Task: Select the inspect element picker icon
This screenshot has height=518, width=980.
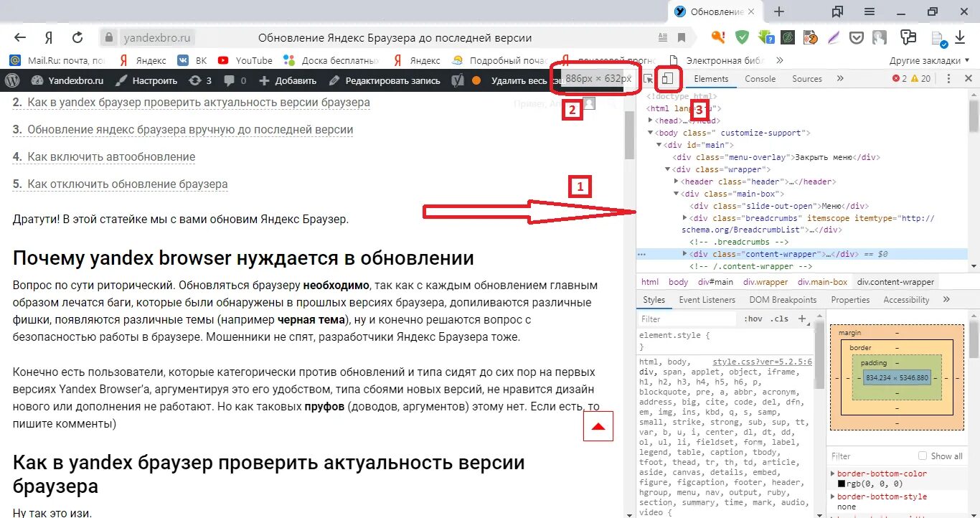Action: pos(649,79)
